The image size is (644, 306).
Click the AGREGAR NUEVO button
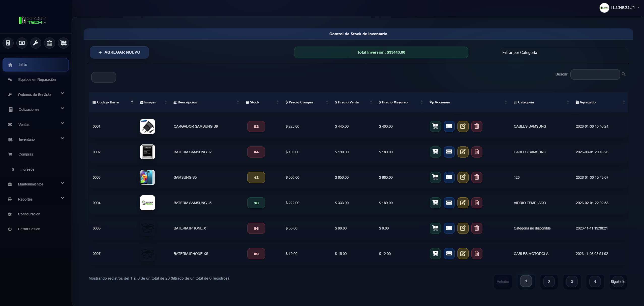click(119, 52)
